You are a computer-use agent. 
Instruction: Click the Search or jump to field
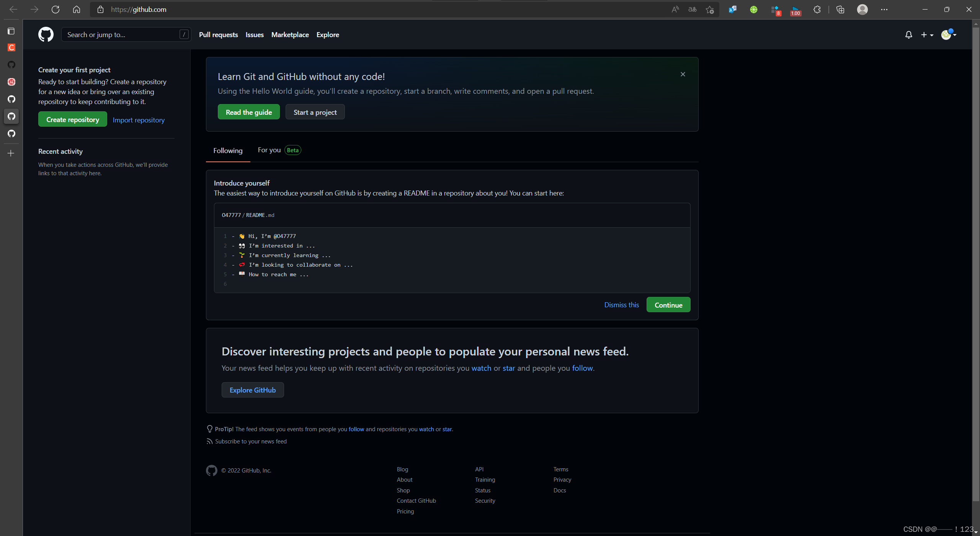(x=122, y=35)
